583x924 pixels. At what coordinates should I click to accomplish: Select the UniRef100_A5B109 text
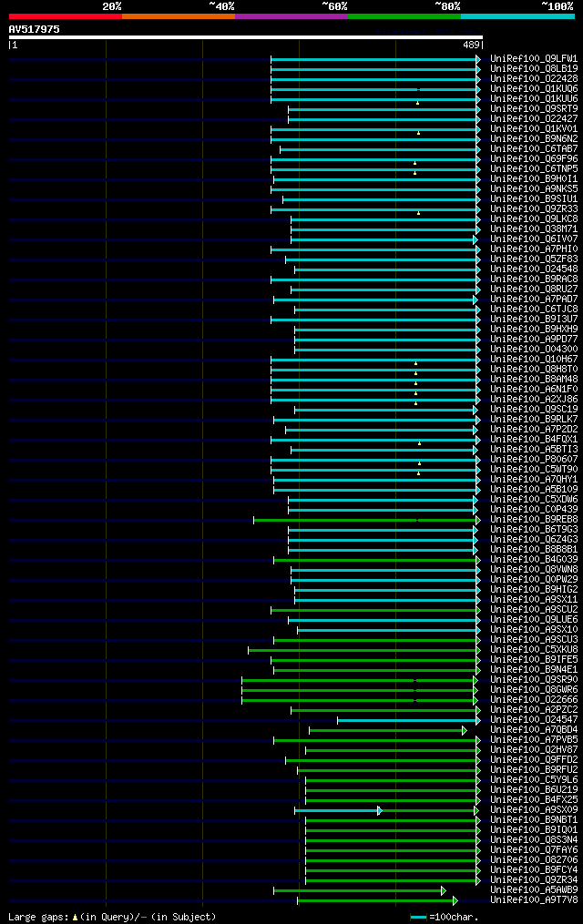tap(534, 490)
